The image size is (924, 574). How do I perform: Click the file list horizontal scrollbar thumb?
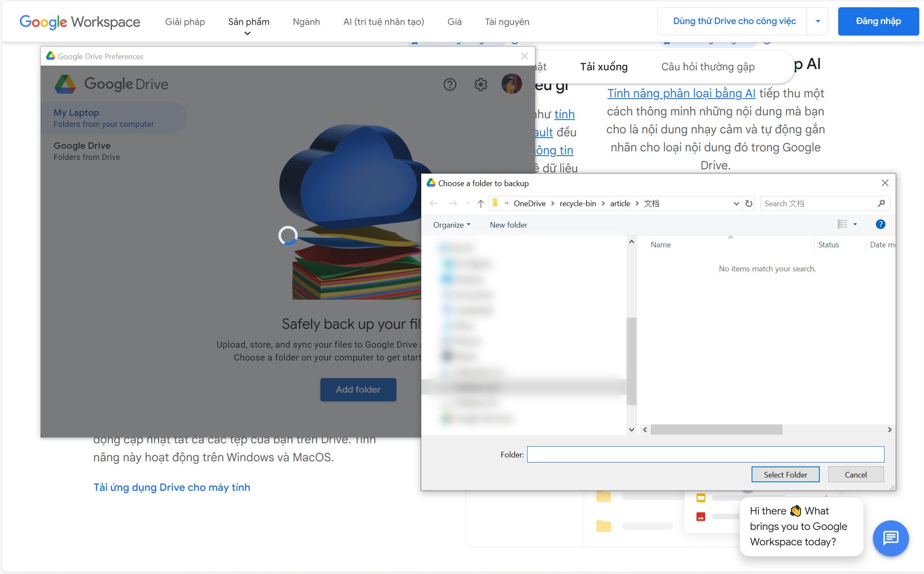(716, 430)
